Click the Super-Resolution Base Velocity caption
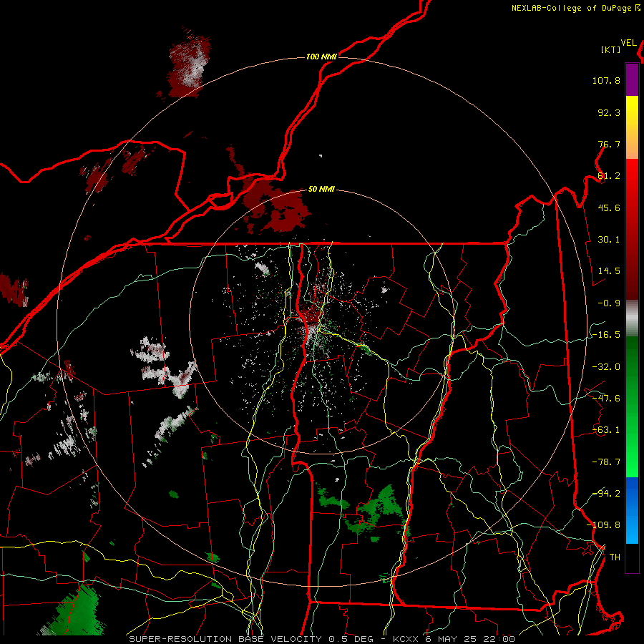Viewport: 644px width, 644px height. pyautogui.click(x=321, y=639)
